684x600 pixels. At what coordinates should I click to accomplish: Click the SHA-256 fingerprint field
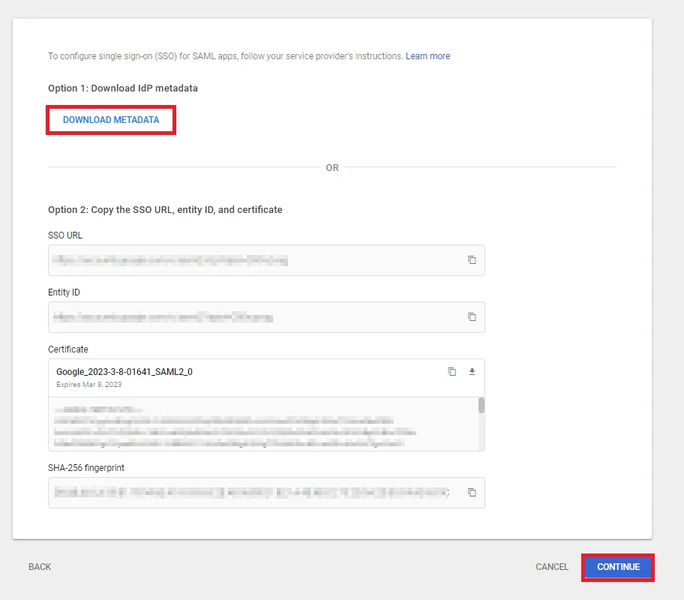pos(250,492)
